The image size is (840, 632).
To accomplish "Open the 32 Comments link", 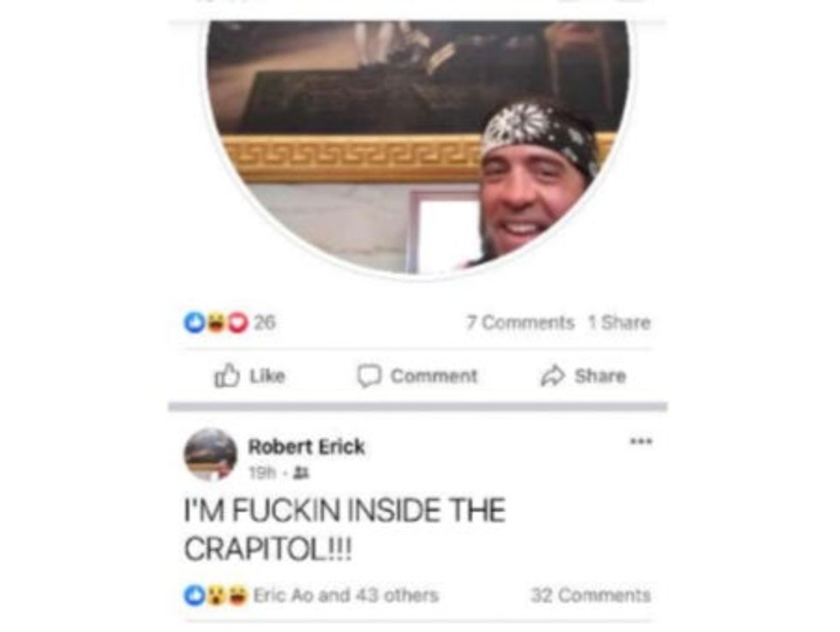I will pyautogui.click(x=591, y=595).
